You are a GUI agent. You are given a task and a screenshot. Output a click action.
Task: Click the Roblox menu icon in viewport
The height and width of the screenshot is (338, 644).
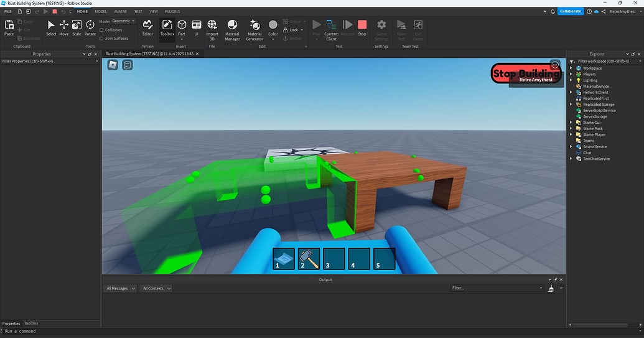(x=113, y=65)
